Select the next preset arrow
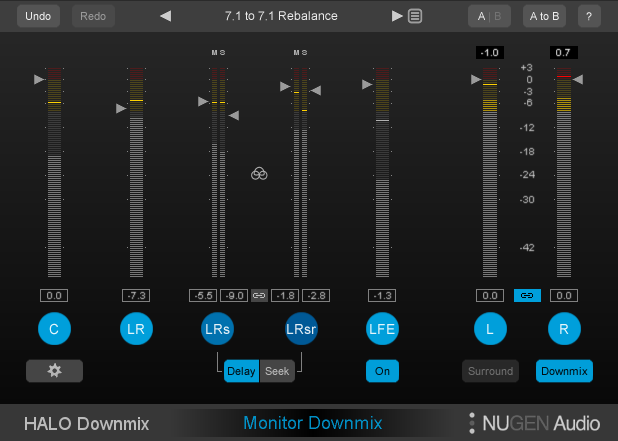The width and height of the screenshot is (618, 441). (x=397, y=16)
